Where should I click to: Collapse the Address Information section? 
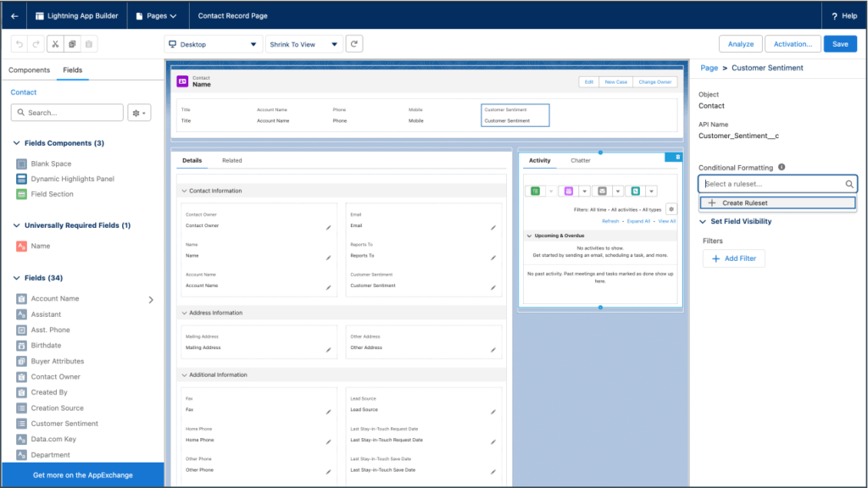pyautogui.click(x=184, y=313)
